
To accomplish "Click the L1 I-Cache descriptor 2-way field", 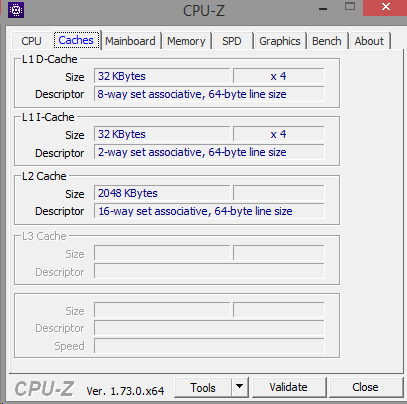I will 209,152.
